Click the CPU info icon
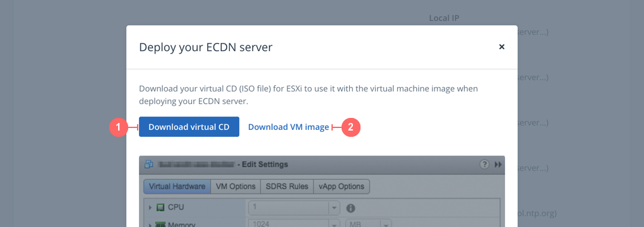The height and width of the screenshot is (227, 644). click(350, 208)
